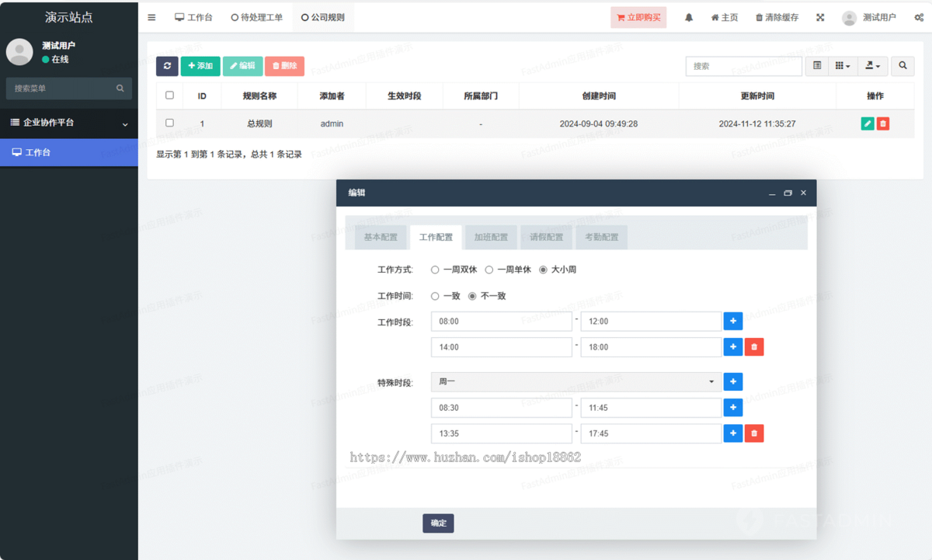Check the checkbox of the 总规则 row
This screenshot has height=560, width=932.
click(169, 123)
